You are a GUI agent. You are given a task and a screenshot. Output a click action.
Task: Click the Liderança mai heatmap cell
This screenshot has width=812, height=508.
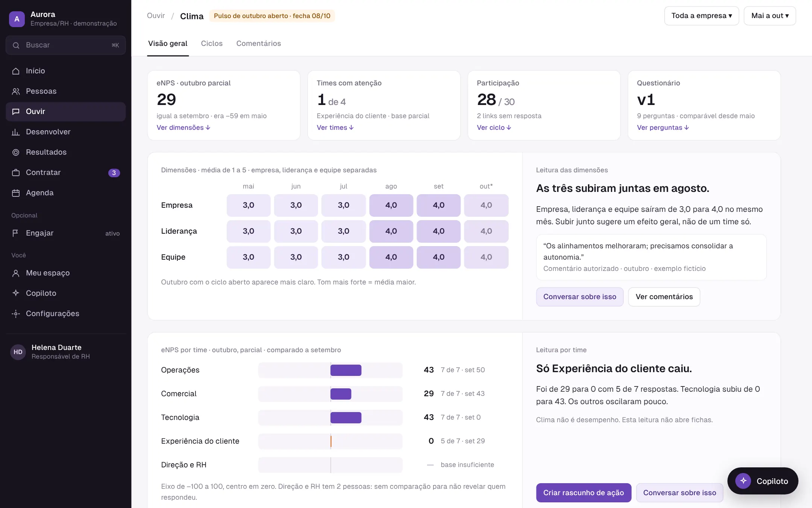(x=248, y=231)
